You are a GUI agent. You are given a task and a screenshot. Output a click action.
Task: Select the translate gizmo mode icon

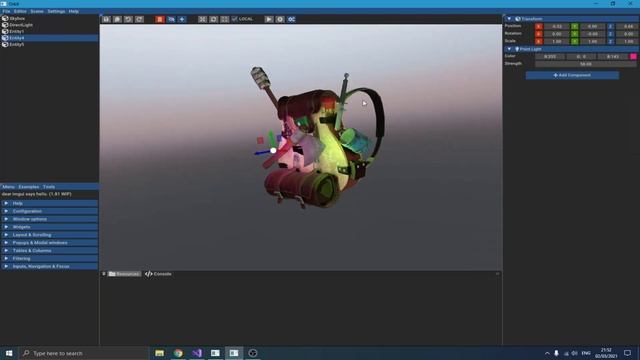[202, 19]
